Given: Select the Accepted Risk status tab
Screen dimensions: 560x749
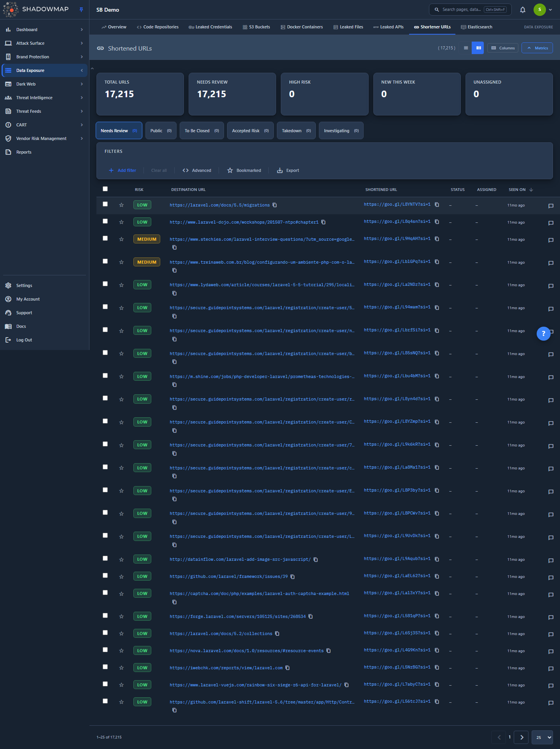Looking at the screenshot, I should (x=250, y=131).
